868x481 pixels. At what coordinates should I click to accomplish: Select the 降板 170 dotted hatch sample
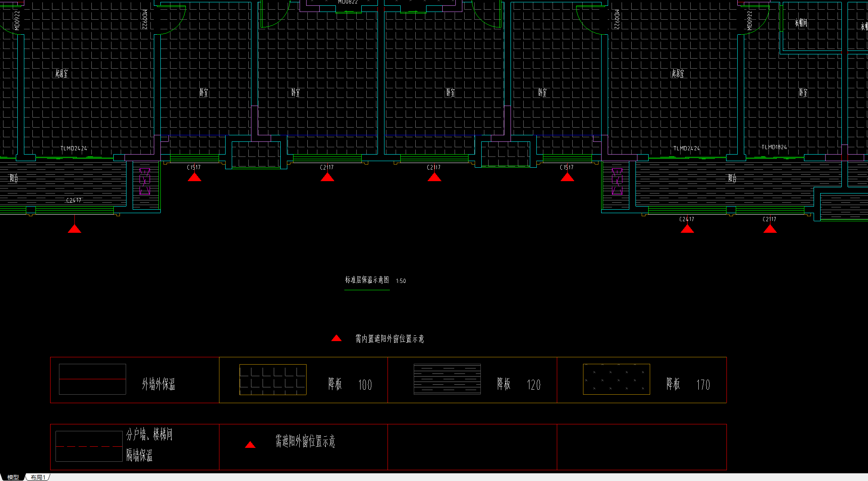tap(616, 380)
